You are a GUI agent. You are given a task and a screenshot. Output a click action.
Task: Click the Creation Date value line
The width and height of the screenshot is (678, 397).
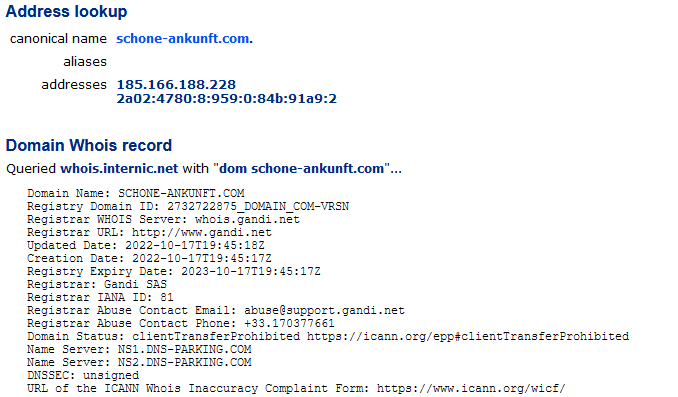coord(149,258)
